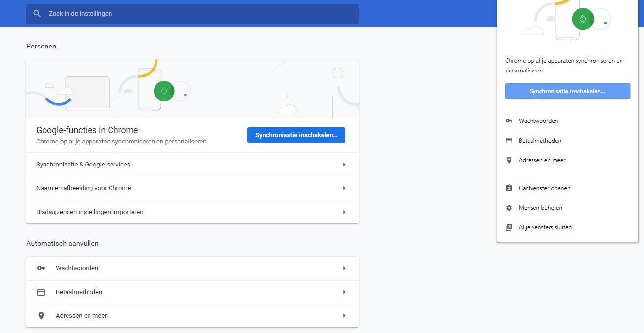Viewport: 644px width, 333px height.
Task: Click the location pin icon in the profile popup
Action: [509, 160]
